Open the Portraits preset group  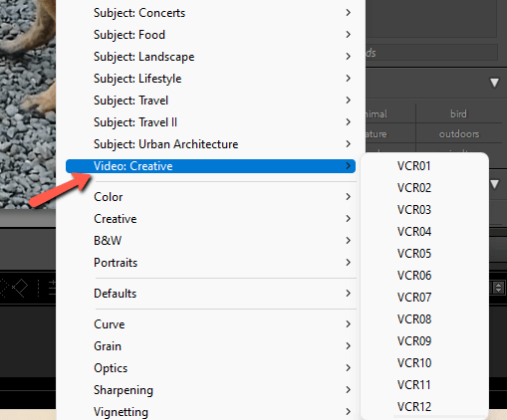tap(210, 263)
